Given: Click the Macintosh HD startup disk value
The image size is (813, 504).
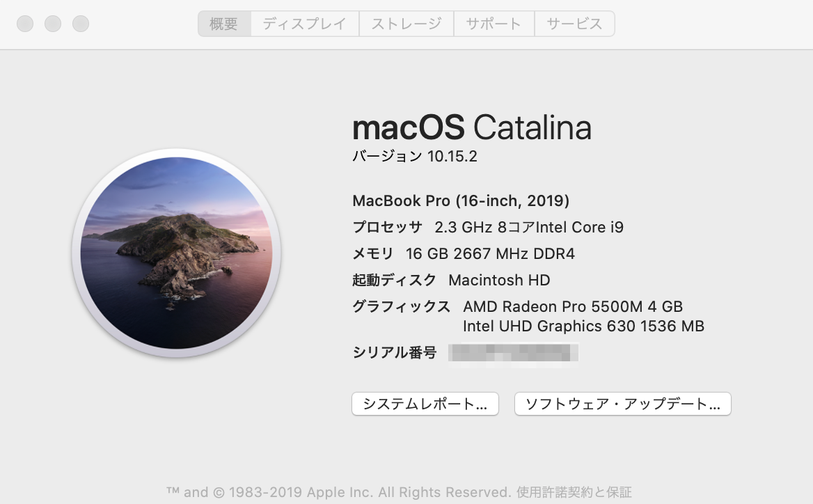Looking at the screenshot, I should [x=499, y=280].
